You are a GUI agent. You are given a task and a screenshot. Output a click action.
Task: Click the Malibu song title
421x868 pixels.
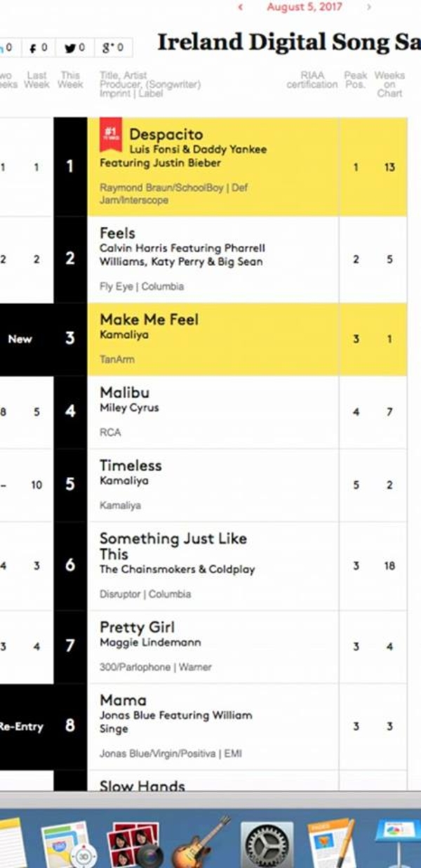[124, 393]
